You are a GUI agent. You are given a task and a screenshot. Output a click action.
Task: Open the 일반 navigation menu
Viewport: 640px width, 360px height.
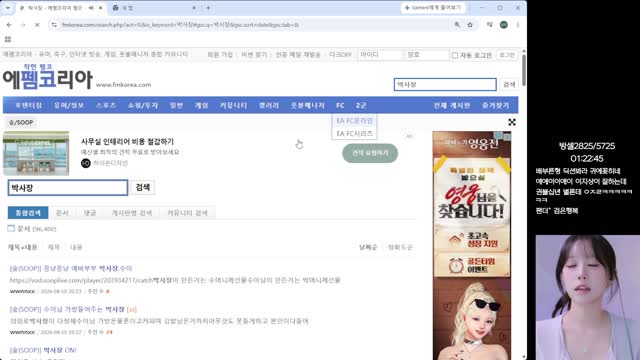coord(176,105)
